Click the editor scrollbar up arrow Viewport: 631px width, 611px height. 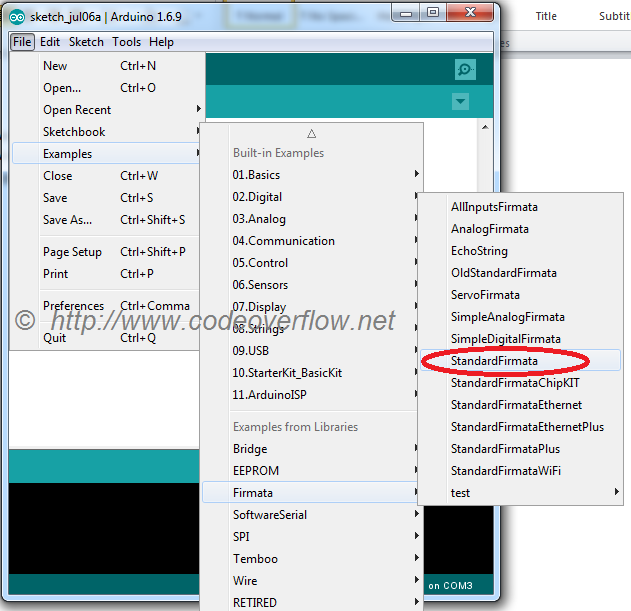(x=485, y=127)
